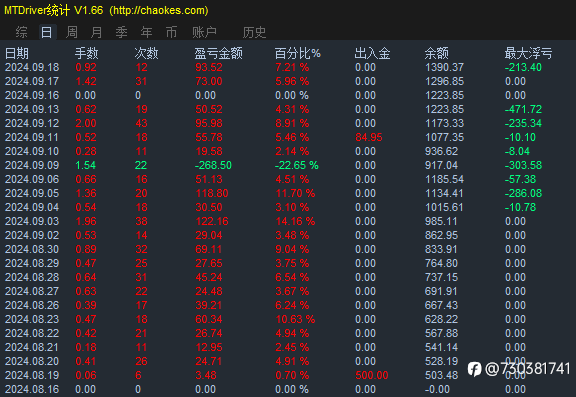Click the 盈亏金额 column header
This screenshot has width=576, height=397.
(x=219, y=54)
